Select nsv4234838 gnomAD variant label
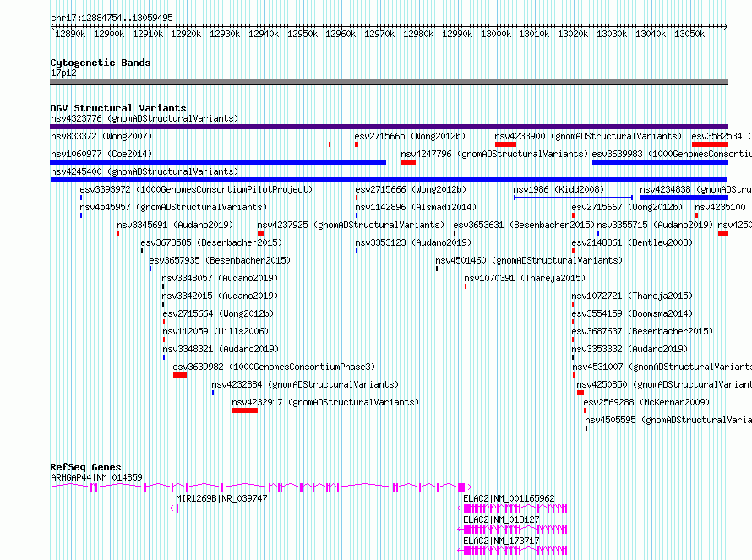Viewport: 752px width, 560px height. click(696, 189)
